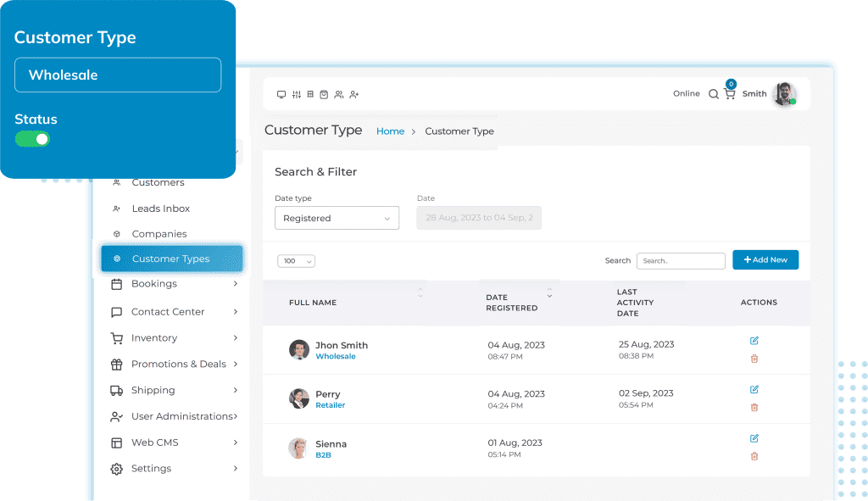Edit Jhon Smith's record with pencil icon

pyautogui.click(x=754, y=340)
